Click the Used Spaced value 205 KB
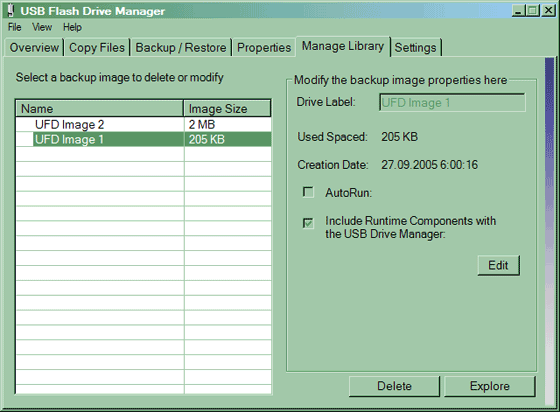 coord(399,137)
